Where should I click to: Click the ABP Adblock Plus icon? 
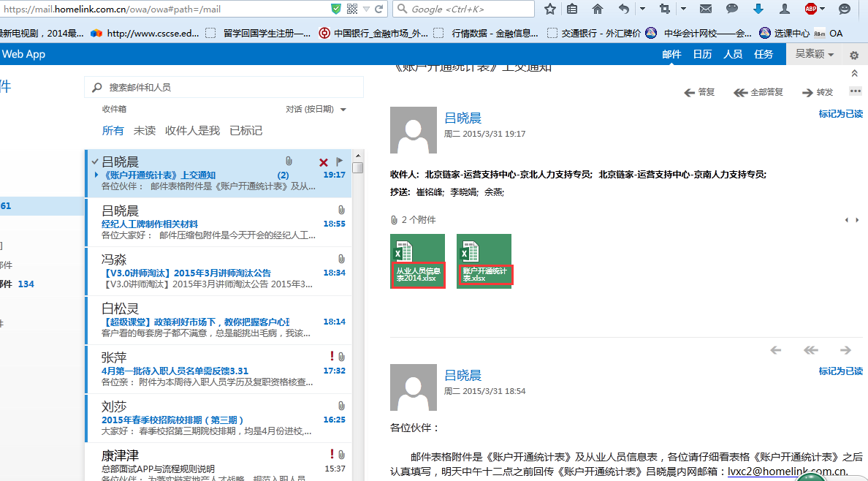pos(811,9)
